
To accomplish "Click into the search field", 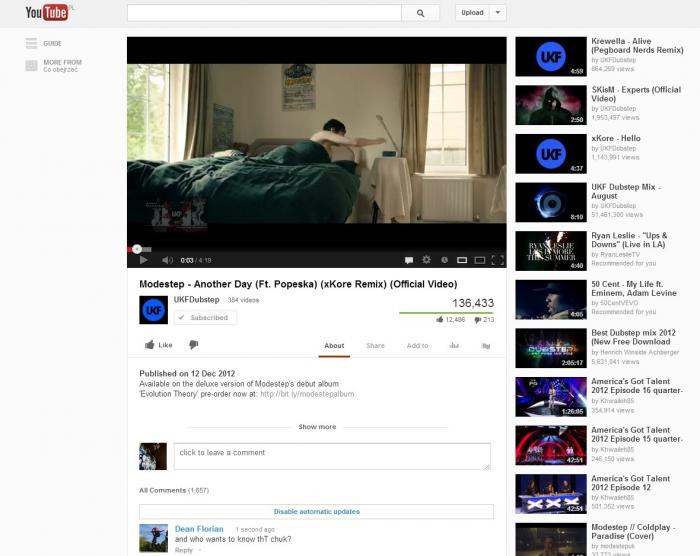I will [264, 13].
